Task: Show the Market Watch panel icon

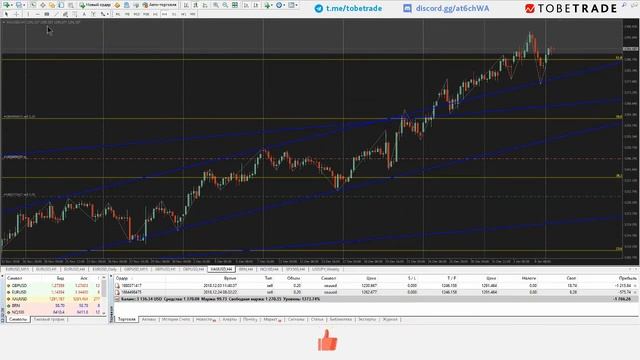Action: (x=33, y=5)
